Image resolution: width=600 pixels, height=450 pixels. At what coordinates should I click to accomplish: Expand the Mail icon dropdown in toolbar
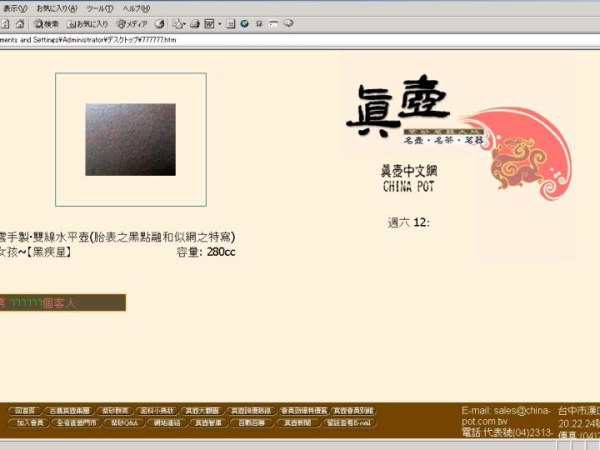[186, 22]
